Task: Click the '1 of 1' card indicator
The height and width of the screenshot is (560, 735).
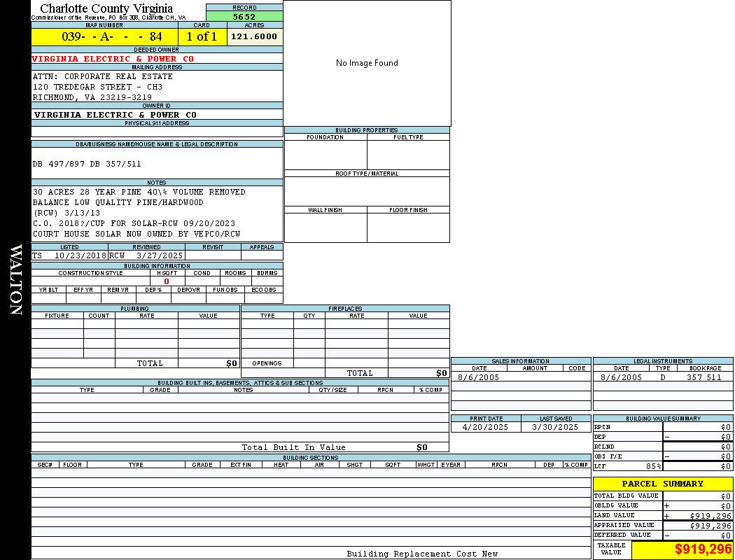Action: pos(202,36)
